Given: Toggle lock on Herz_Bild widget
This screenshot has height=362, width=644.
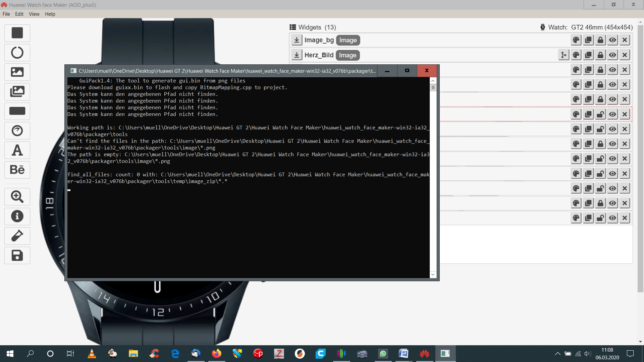Looking at the screenshot, I should pos(600,55).
